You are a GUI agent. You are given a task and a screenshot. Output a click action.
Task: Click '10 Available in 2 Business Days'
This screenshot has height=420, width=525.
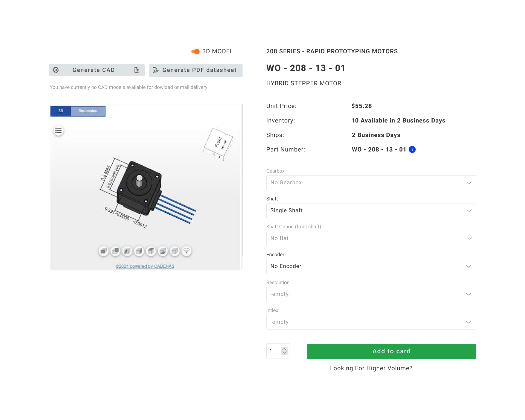click(x=398, y=121)
